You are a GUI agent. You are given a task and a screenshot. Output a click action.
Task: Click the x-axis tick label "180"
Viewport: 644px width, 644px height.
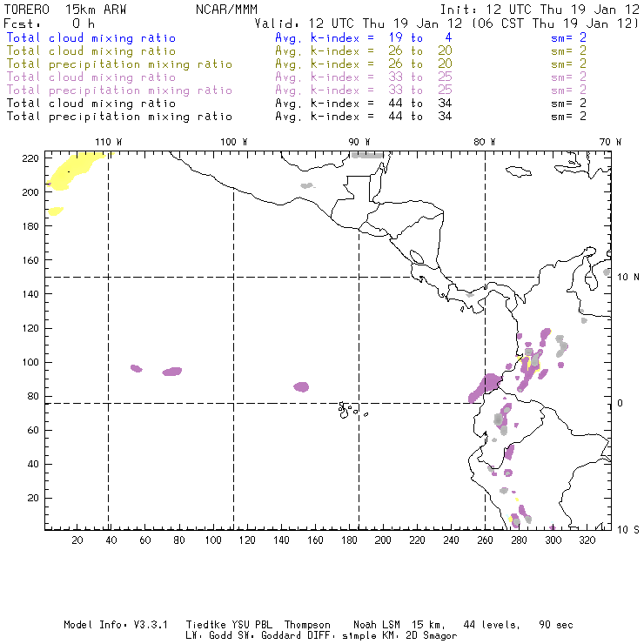pos(349,540)
